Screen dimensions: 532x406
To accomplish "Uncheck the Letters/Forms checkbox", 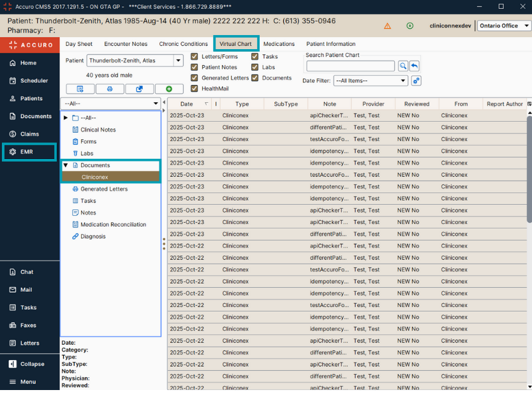I will (x=195, y=56).
